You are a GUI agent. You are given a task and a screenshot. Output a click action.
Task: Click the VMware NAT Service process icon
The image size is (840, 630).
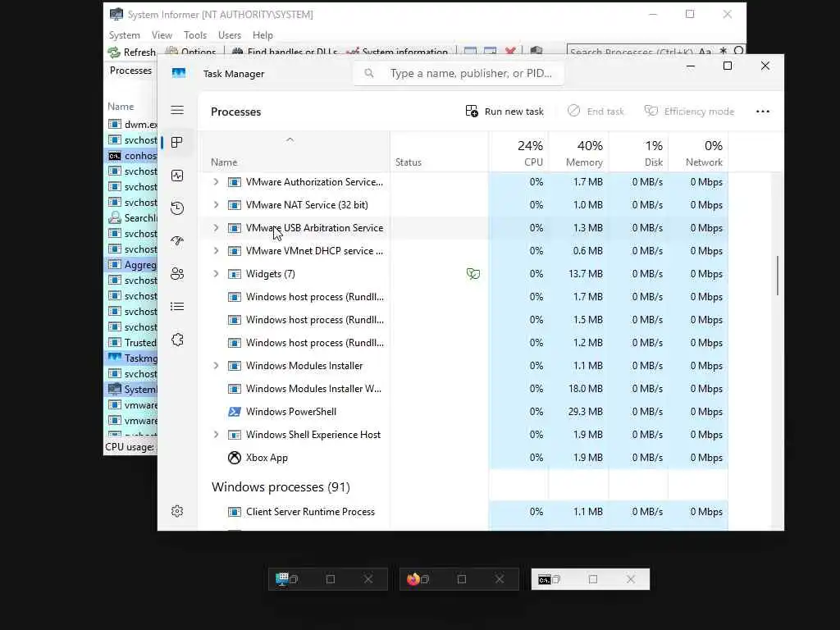pyautogui.click(x=235, y=204)
